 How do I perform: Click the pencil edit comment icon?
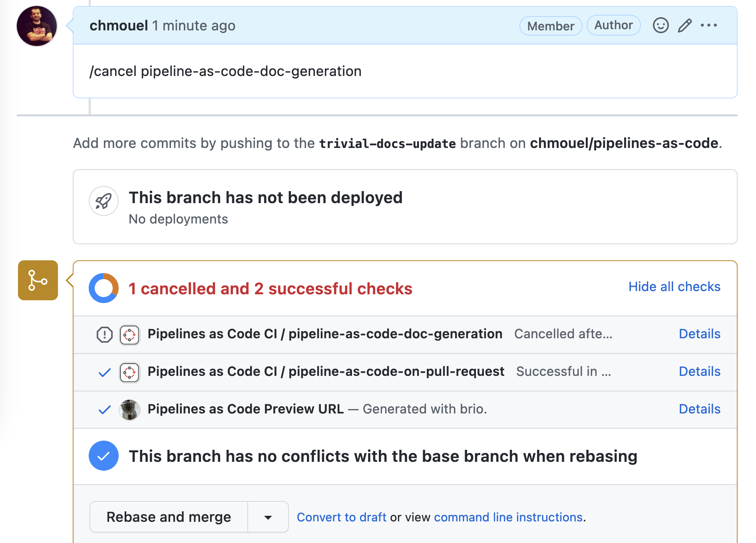click(x=684, y=26)
